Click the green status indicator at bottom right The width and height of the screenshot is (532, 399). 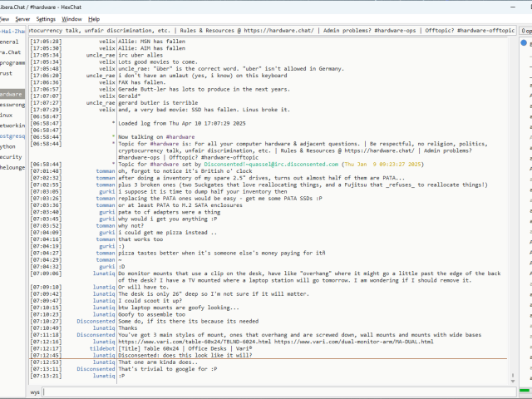point(525,391)
